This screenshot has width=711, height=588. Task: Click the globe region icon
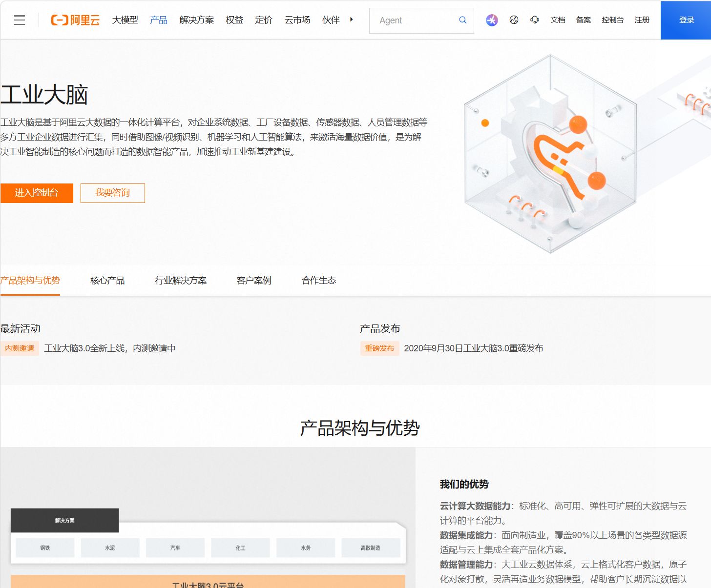514,20
